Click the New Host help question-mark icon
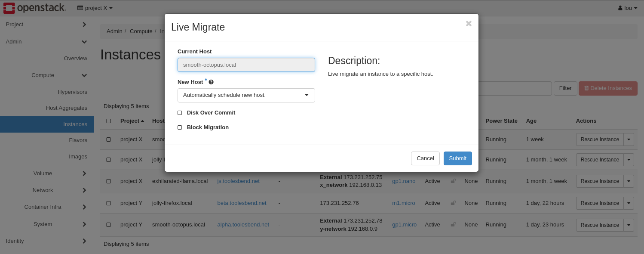 pyautogui.click(x=211, y=82)
